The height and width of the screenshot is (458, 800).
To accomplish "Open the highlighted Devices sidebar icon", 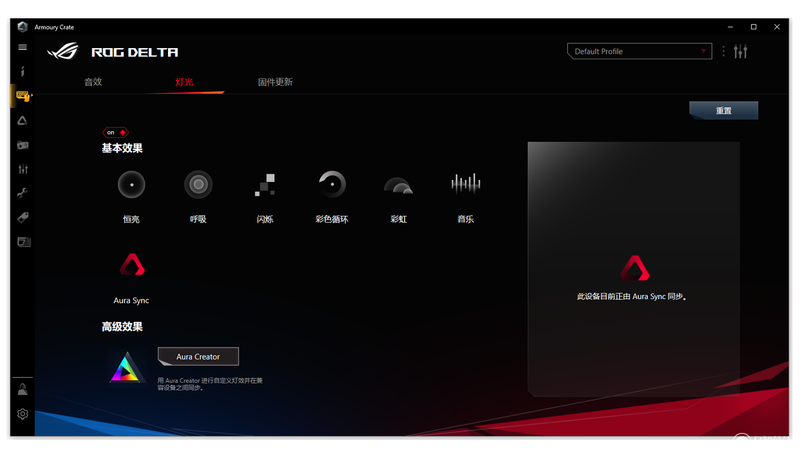I will (22, 95).
